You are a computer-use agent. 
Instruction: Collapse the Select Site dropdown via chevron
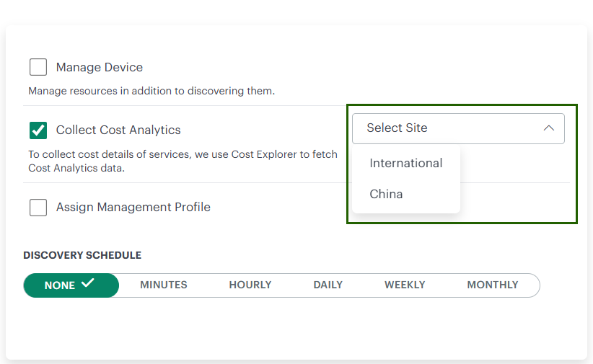548,128
